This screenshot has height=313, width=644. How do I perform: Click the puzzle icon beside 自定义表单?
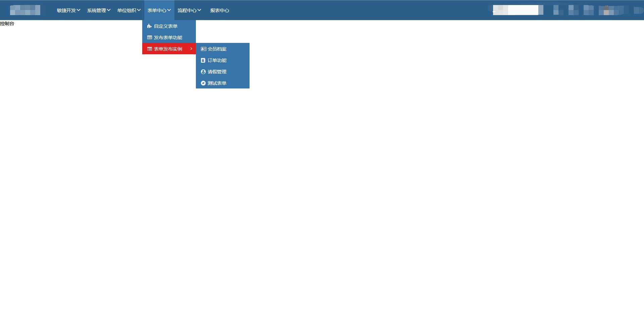tap(149, 26)
